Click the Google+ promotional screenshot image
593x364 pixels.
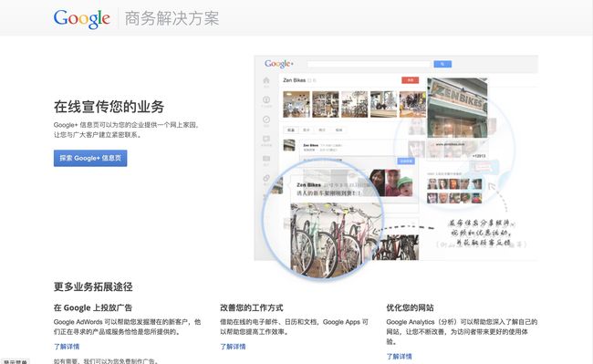[396, 168]
